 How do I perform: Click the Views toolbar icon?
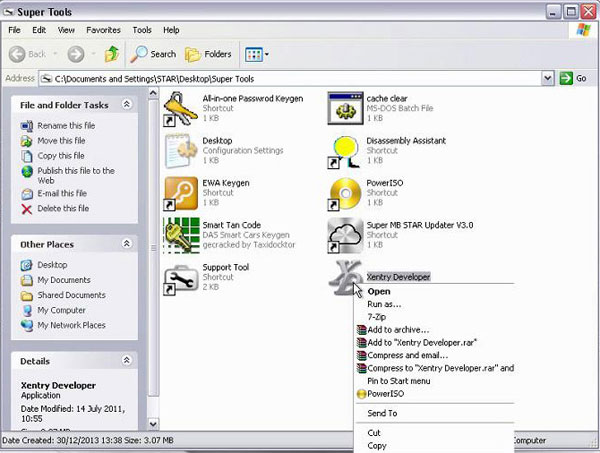point(254,55)
